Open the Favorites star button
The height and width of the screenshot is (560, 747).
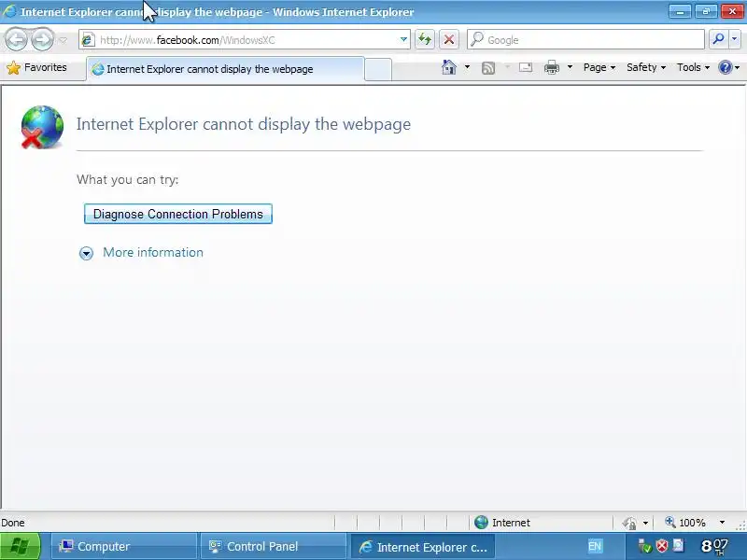click(37, 67)
